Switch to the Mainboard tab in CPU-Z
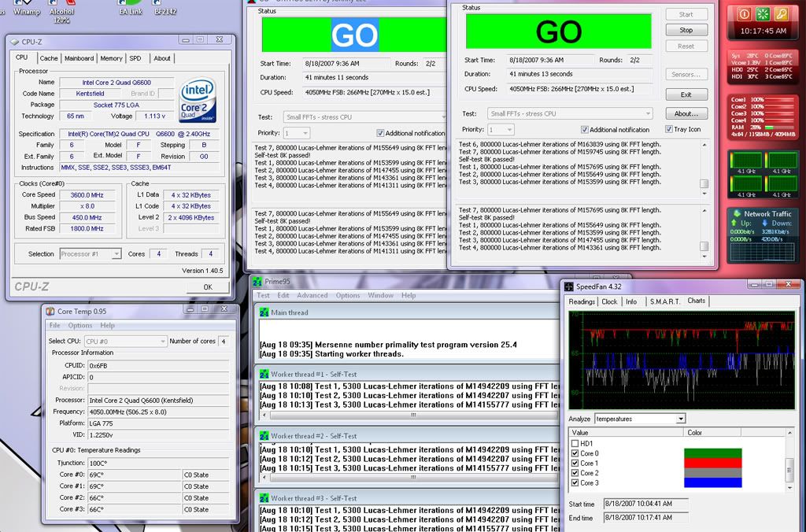The image size is (806, 532). (79, 58)
